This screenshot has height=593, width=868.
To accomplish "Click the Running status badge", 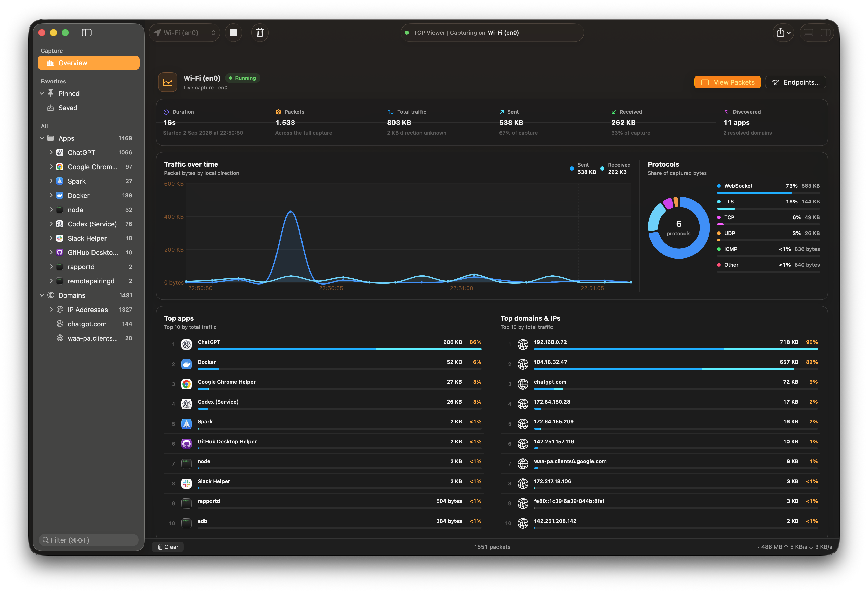I will pyautogui.click(x=242, y=78).
